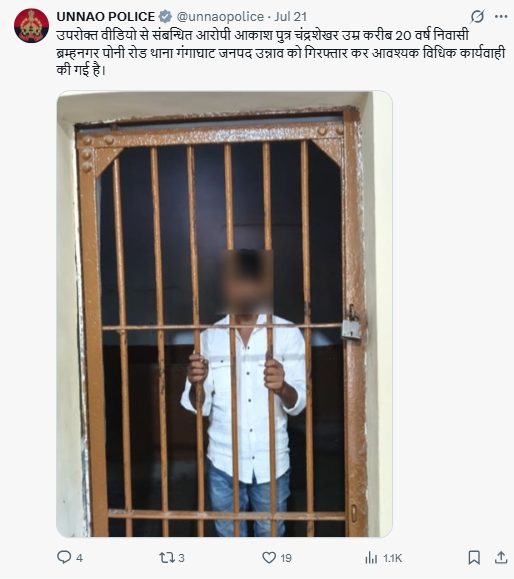Click the repost count 3

pos(181,558)
